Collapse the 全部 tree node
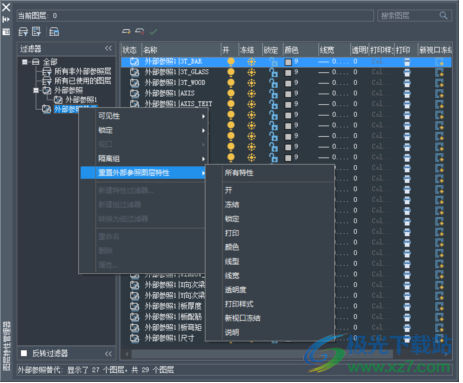This screenshot has width=463, height=383. tap(25, 62)
